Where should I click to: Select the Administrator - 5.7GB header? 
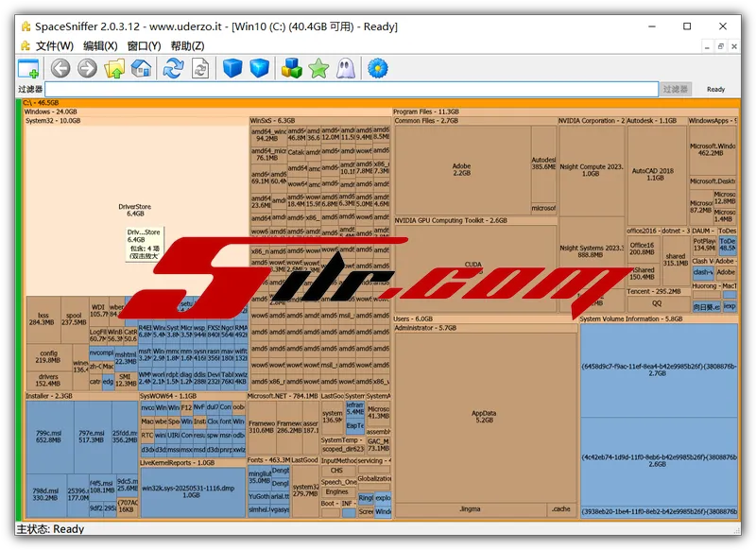coord(486,328)
